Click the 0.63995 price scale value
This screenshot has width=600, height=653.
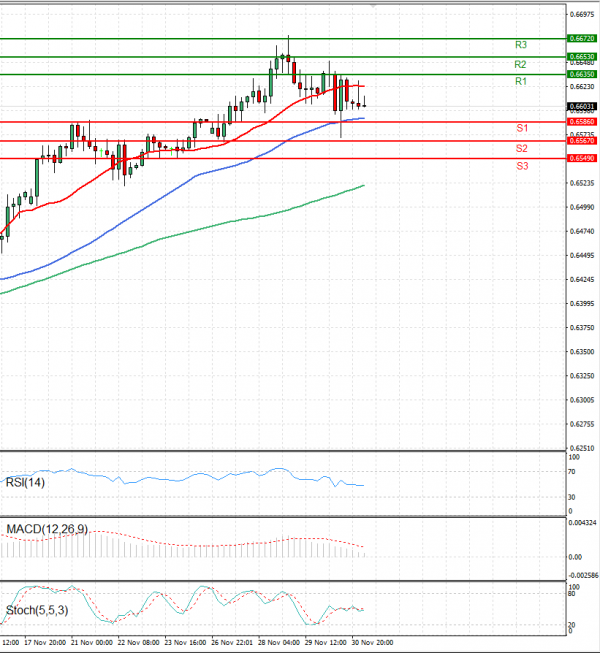[582, 304]
